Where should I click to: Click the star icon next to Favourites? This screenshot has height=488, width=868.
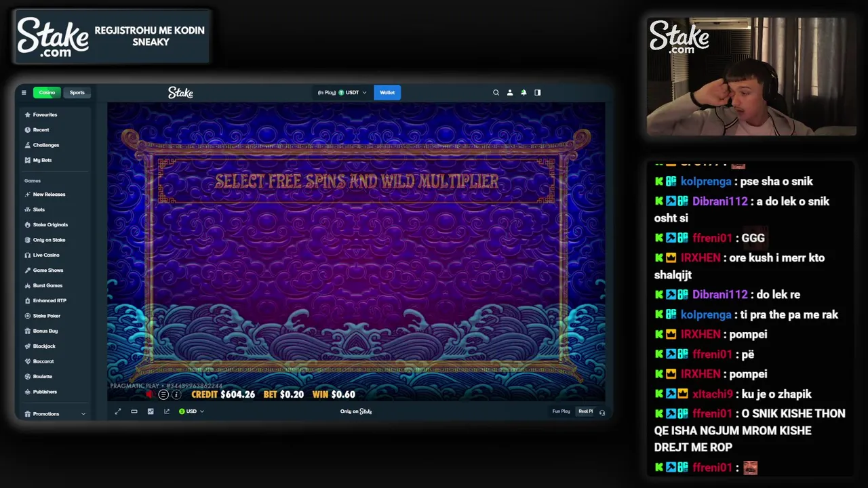click(27, 115)
